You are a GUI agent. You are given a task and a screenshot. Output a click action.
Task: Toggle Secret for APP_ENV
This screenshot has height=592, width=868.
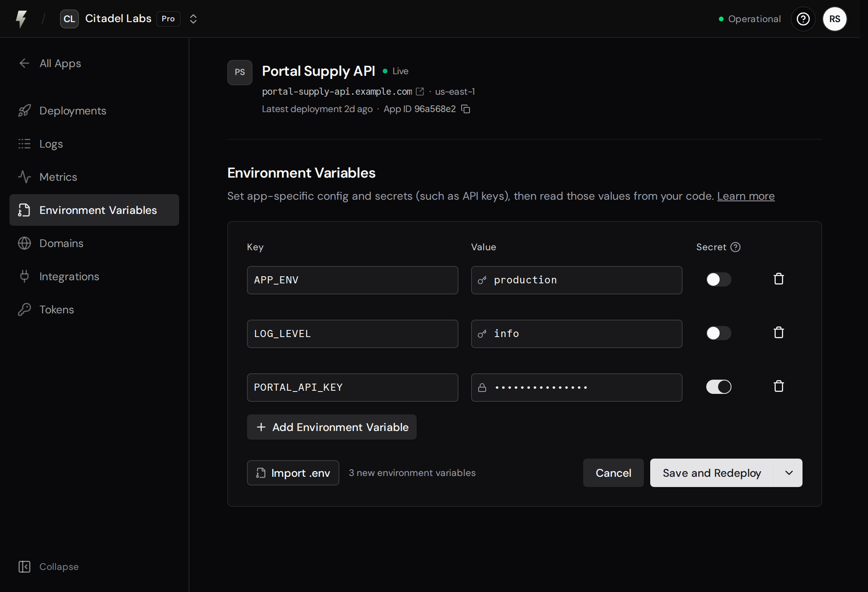(x=719, y=279)
